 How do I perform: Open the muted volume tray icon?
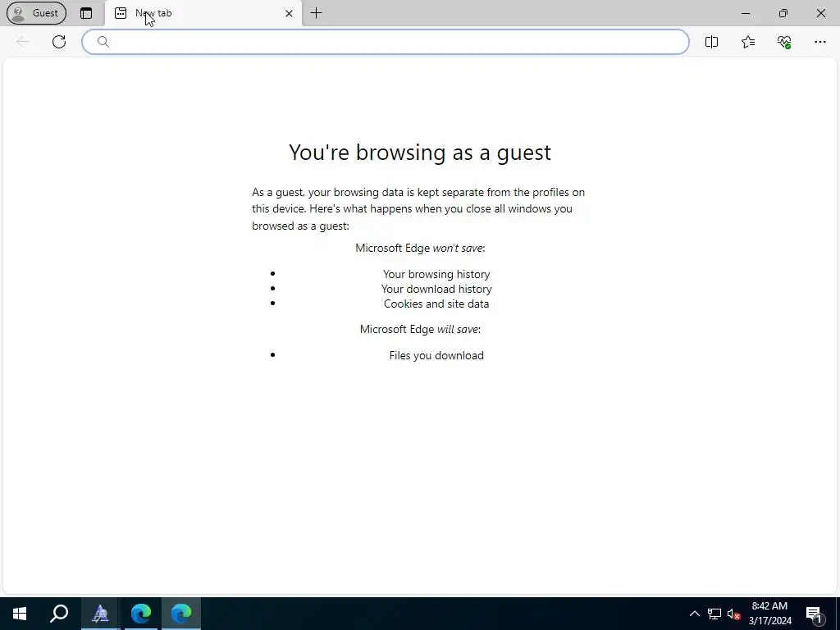(x=733, y=614)
